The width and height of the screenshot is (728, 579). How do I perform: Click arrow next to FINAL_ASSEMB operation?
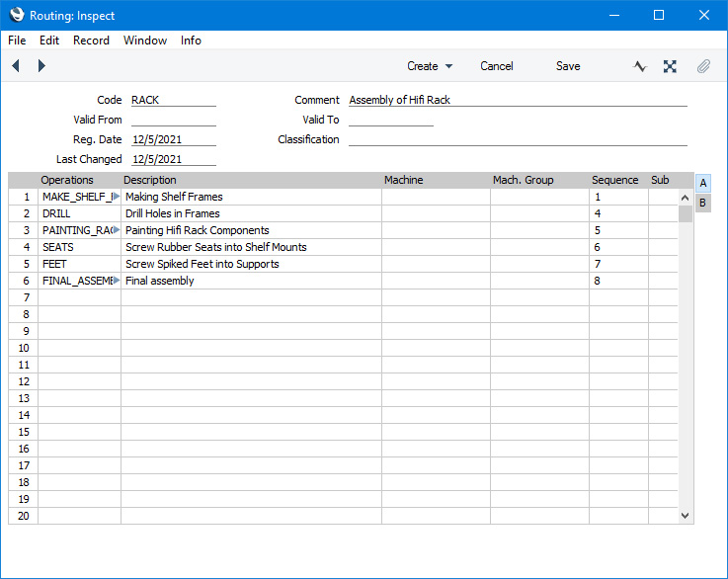[x=116, y=281]
